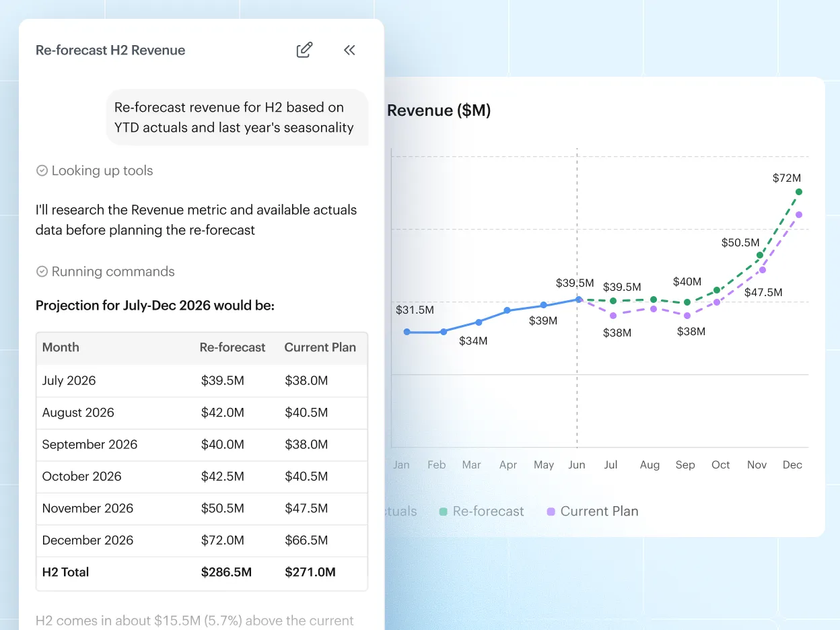
Task: Select the November 2026 row label
Action: point(87,508)
